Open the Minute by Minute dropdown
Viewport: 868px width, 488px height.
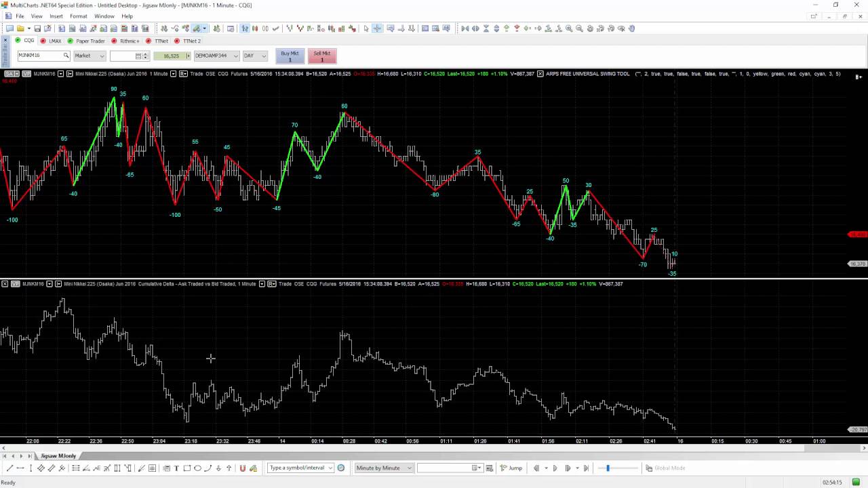[382, 468]
